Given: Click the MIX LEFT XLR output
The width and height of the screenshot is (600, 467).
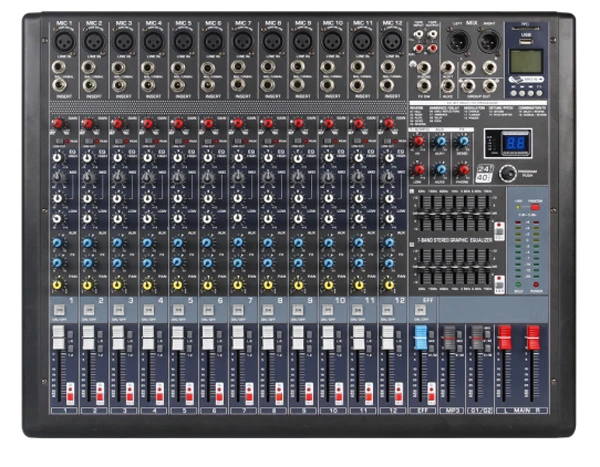Looking at the screenshot, I should [458, 41].
